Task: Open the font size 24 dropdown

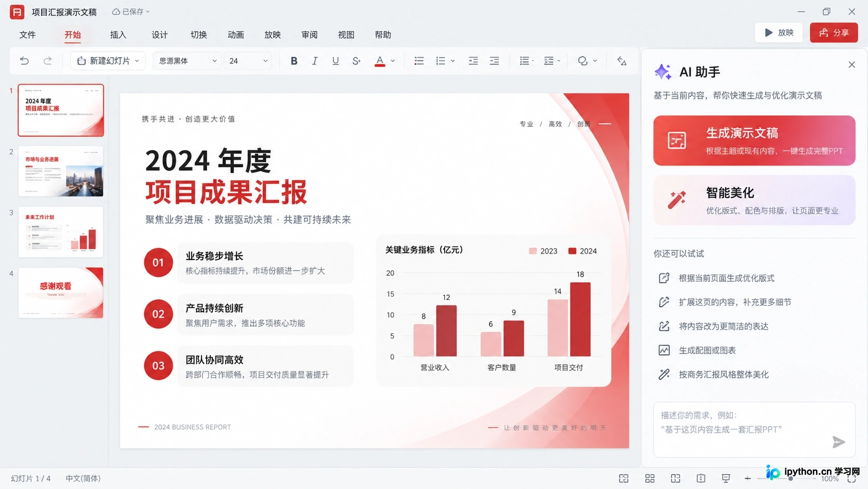Action: 248,61
